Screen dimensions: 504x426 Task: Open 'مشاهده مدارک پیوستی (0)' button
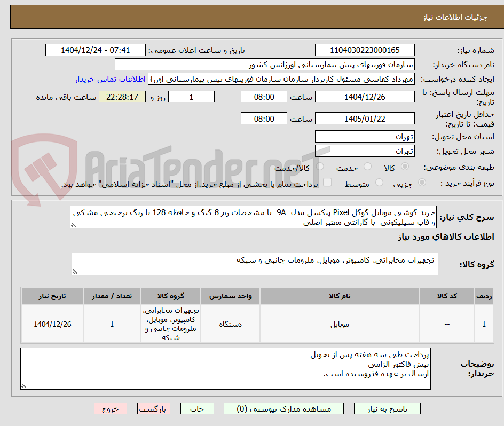pos(283,408)
